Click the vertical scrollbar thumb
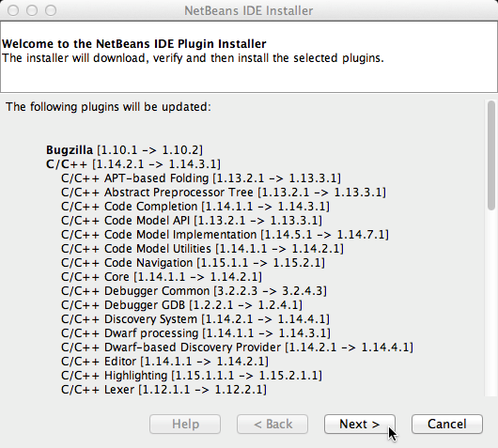The image size is (498, 448). click(491, 155)
